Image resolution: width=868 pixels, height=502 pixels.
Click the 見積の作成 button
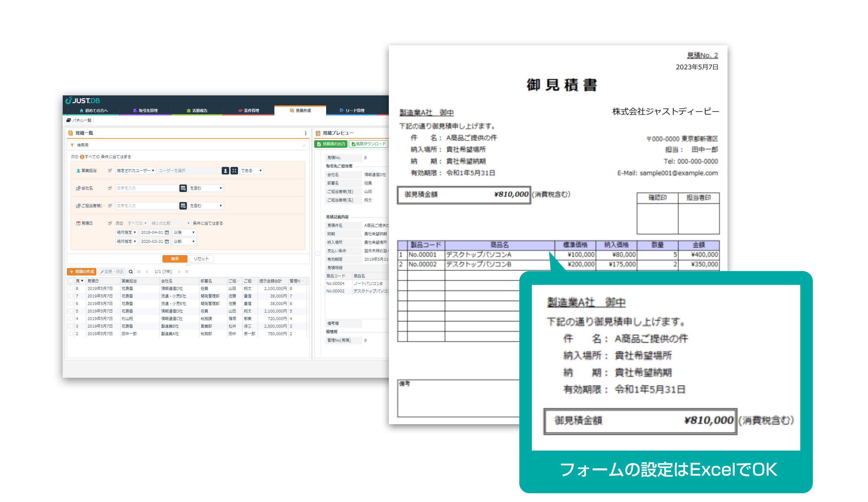point(82,271)
